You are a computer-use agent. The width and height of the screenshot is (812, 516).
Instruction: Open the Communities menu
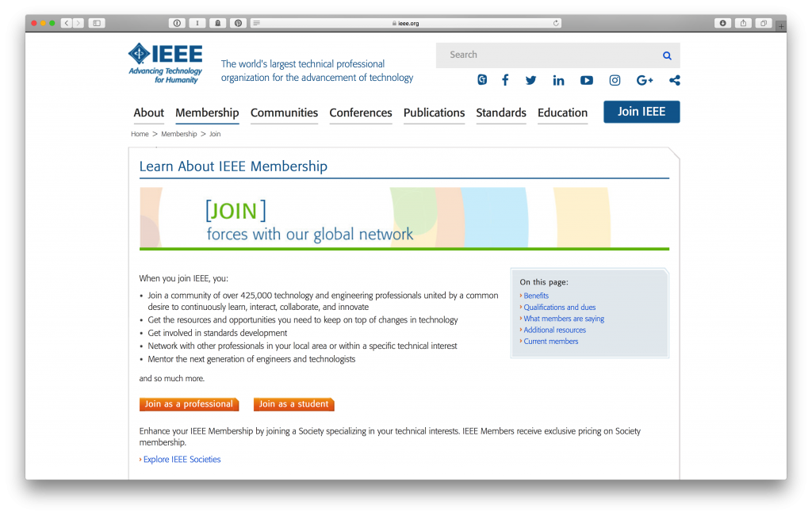click(285, 113)
